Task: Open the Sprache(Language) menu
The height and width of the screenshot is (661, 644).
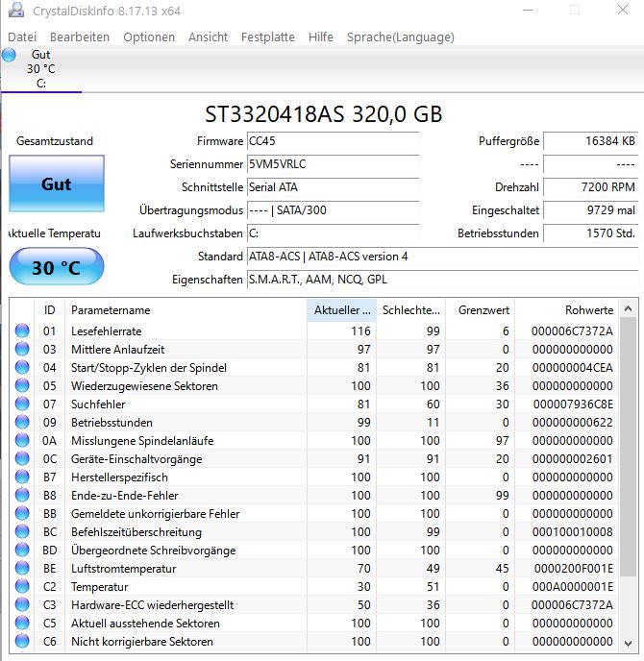Action: 401,37
